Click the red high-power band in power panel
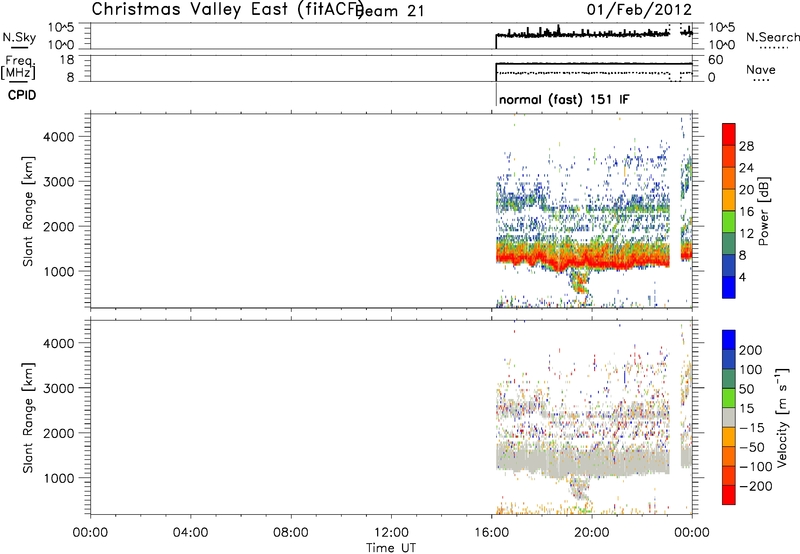Screen dimensions: 800x554 (582, 258)
